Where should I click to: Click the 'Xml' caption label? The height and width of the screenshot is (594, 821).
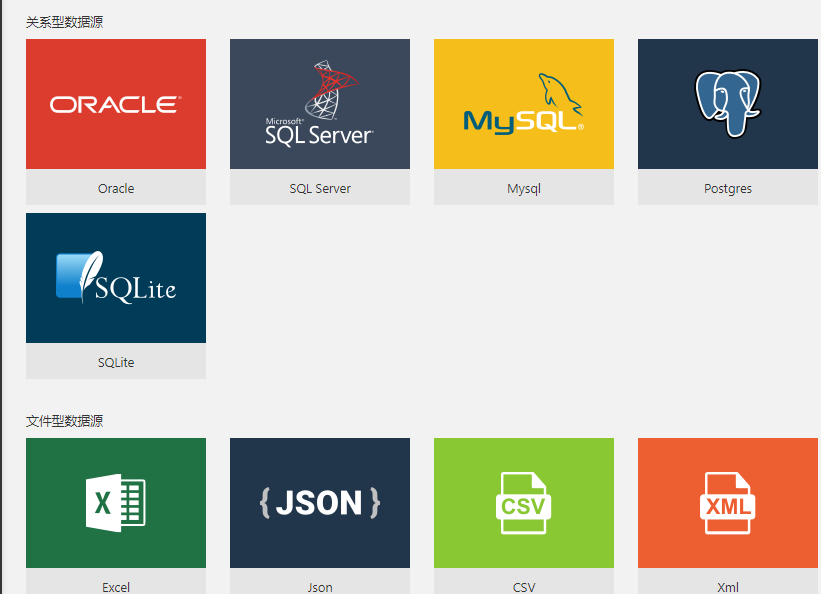click(x=728, y=588)
